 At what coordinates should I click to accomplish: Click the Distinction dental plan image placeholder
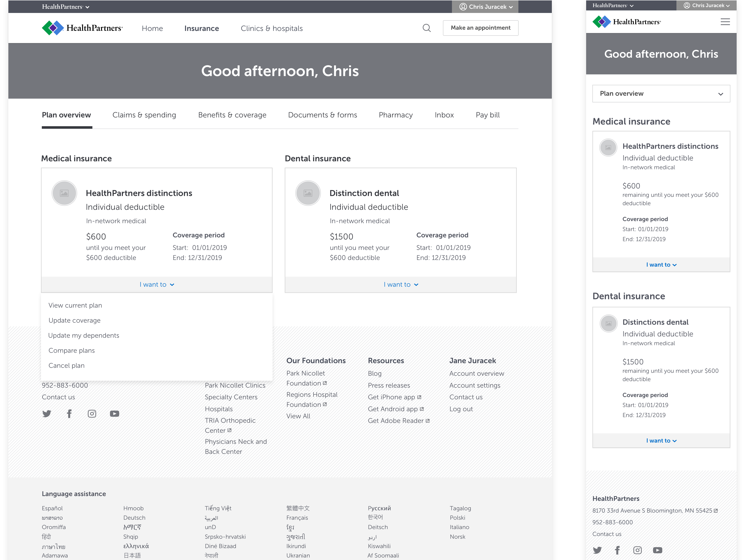point(308,193)
